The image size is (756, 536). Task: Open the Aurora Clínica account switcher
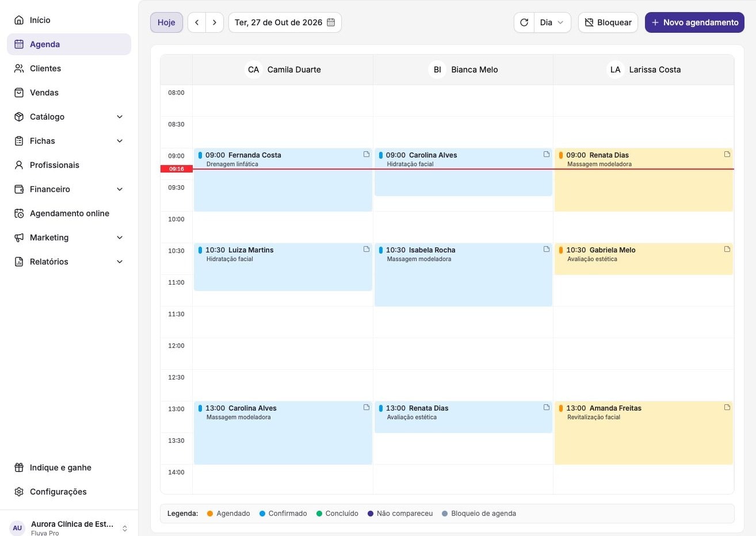tap(69, 528)
